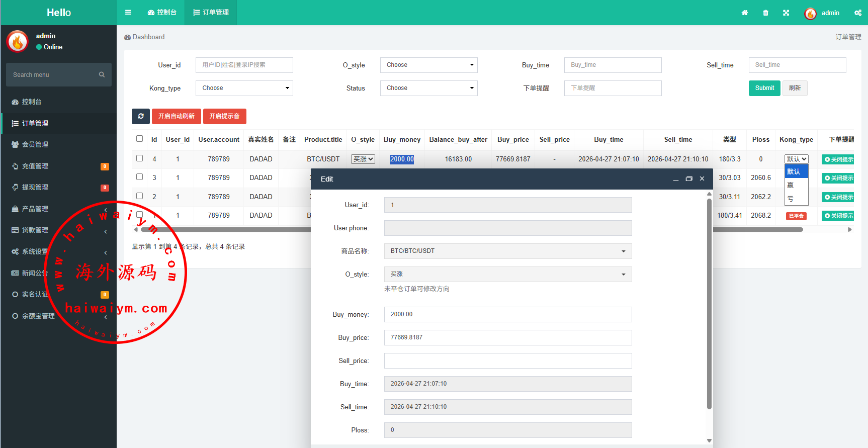Click the trash icon in top bar
The width and height of the screenshot is (868, 448).
click(765, 13)
